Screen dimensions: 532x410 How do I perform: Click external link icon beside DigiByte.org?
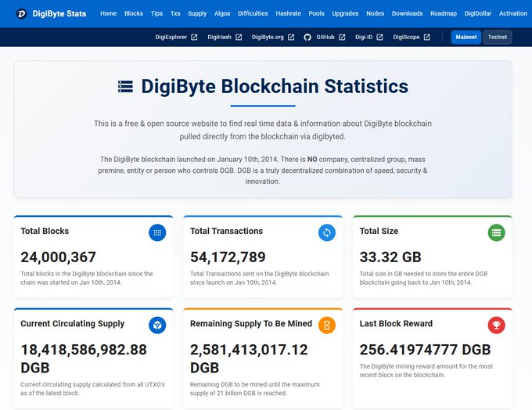click(291, 37)
